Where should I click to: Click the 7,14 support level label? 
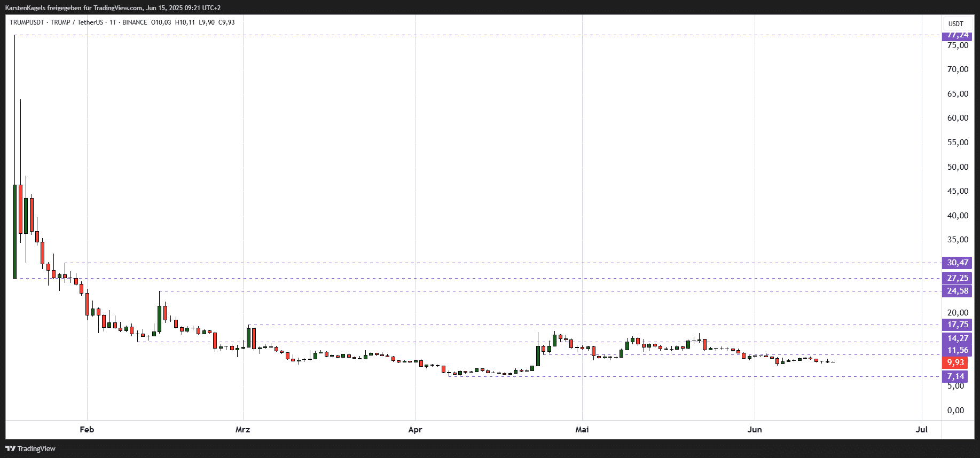955,376
